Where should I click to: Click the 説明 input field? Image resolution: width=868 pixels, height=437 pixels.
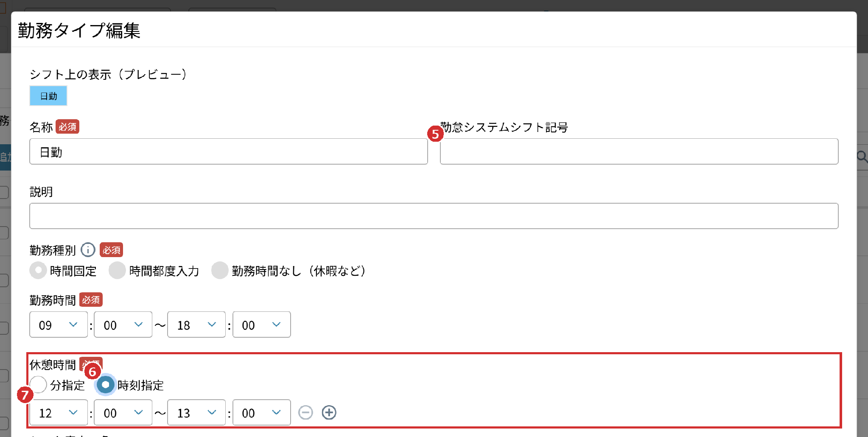[434, 216]
